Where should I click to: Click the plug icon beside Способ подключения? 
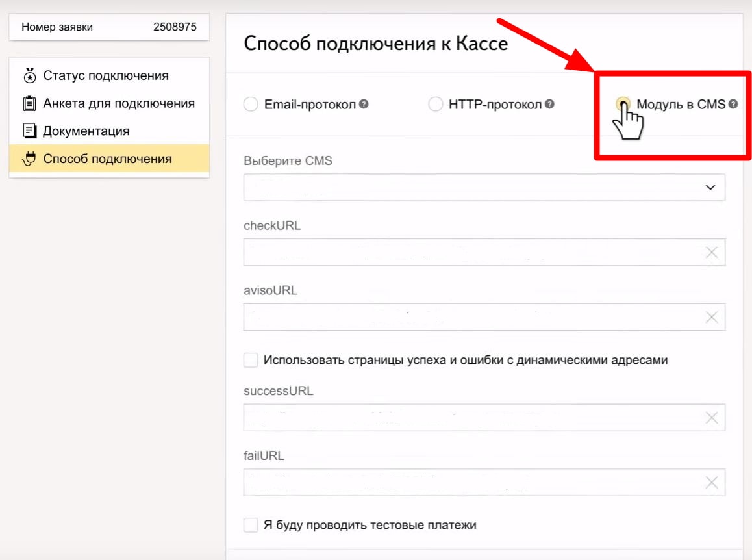coord(29,159)
